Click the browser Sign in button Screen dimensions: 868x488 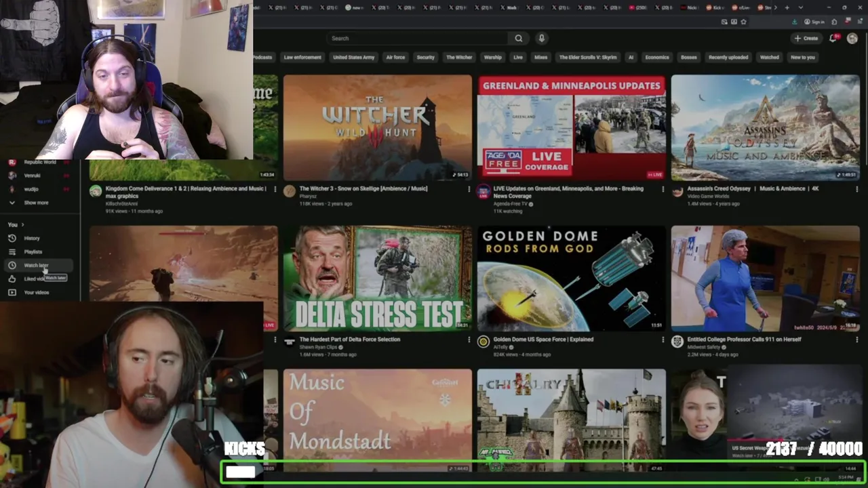coord(814,22)
